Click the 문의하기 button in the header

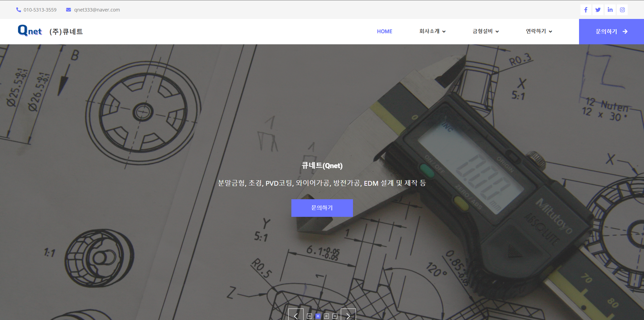coord(611,31)
